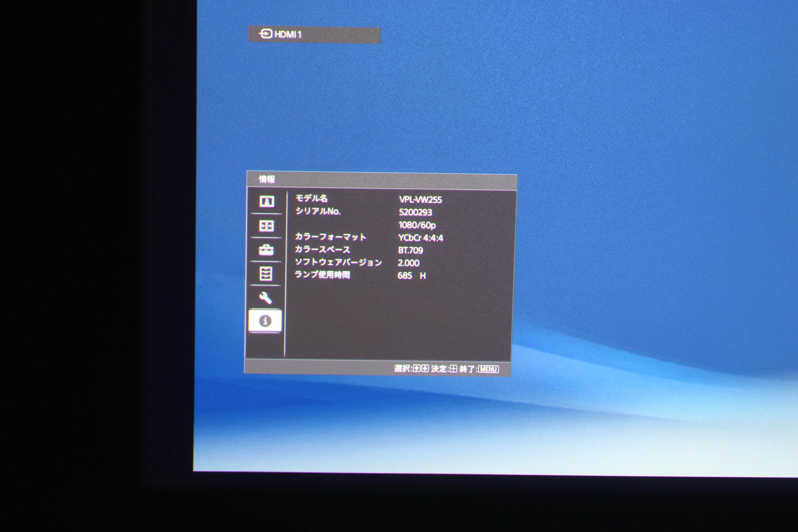Screen dimensions: 798x532
Task: Click the lamp hours value 685 H
Action: [x=412, y=276]
